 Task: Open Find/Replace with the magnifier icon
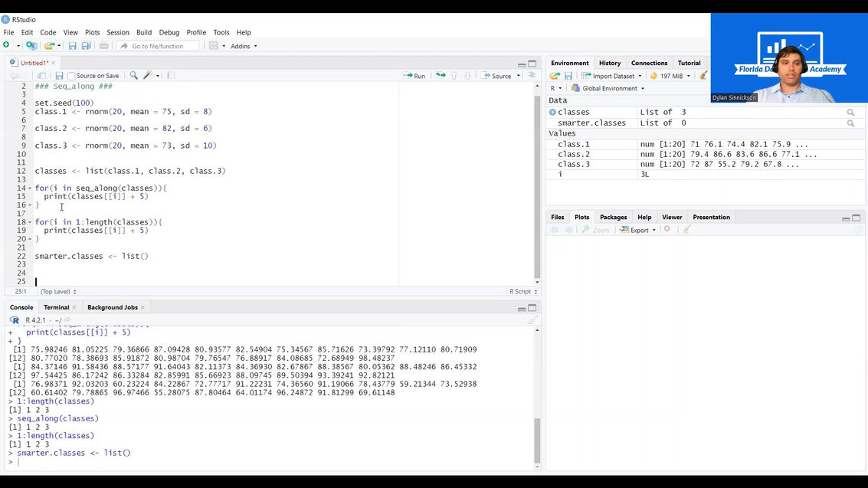[x=133, y=75]
